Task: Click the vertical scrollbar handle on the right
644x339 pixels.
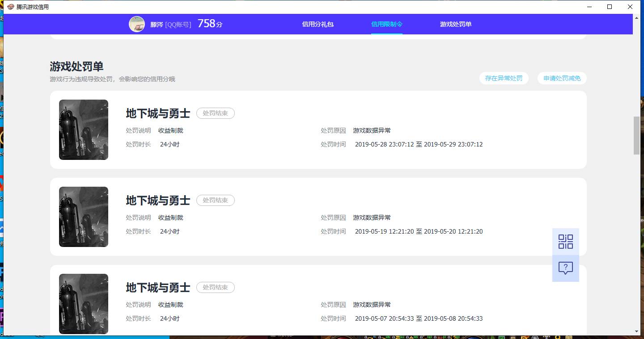Action: coord(637,134)
